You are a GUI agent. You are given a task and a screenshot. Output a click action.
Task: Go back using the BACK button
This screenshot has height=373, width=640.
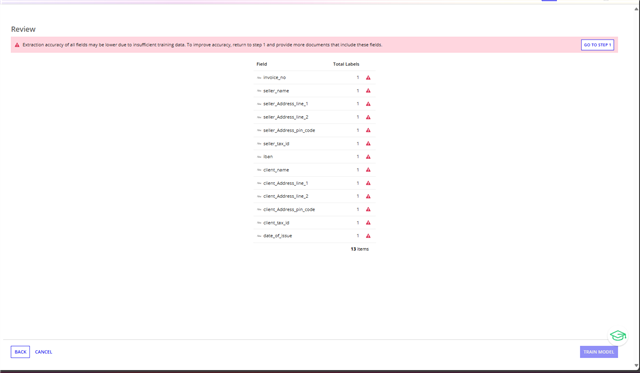tap(20, 352)
